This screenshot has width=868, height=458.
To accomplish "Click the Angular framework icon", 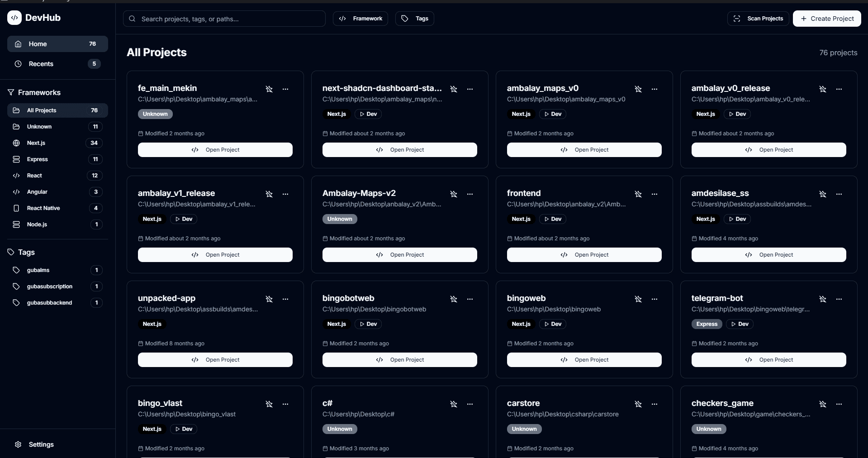I will click(x=16, y=192).
